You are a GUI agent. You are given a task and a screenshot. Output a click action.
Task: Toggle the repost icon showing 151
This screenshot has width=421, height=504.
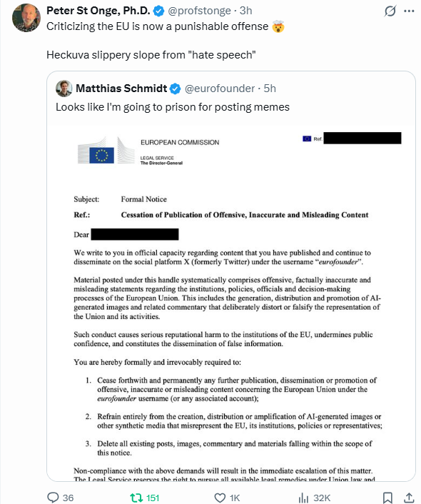tap(145, 498)
